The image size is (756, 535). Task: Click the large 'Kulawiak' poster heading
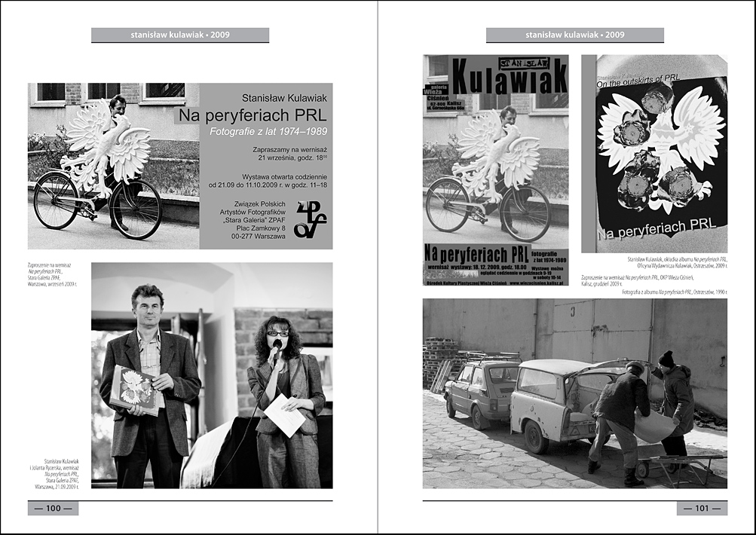(509, 77)
